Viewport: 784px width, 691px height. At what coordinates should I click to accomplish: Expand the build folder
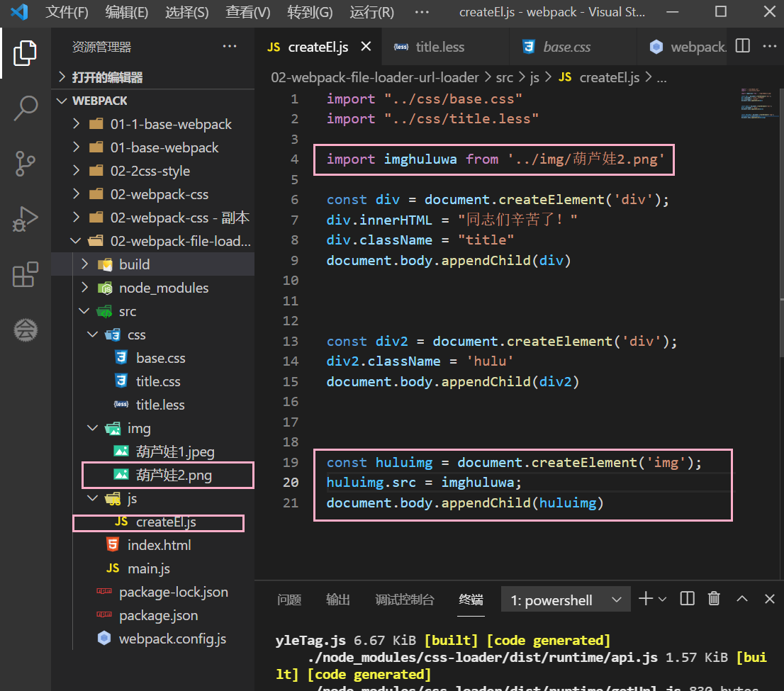(x=134, y=264)
